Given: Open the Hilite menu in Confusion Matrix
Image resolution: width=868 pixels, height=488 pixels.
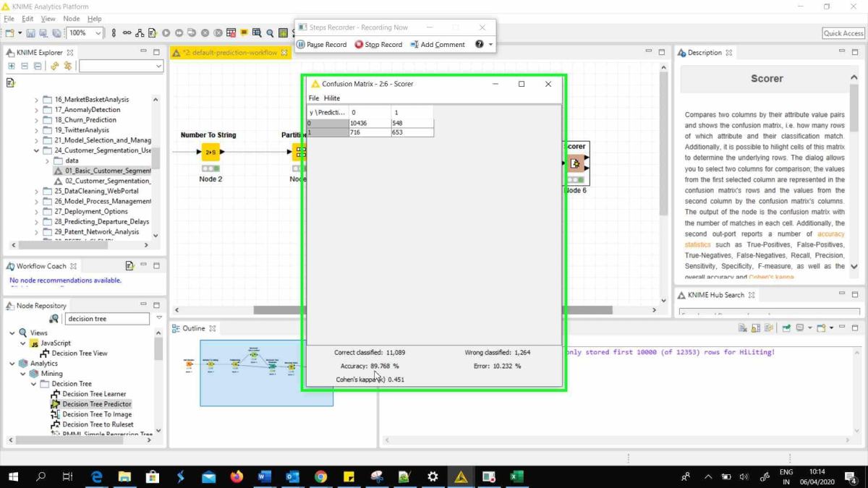Looking at the screenshot, I should pyautogui.click(x=331, y=98).
